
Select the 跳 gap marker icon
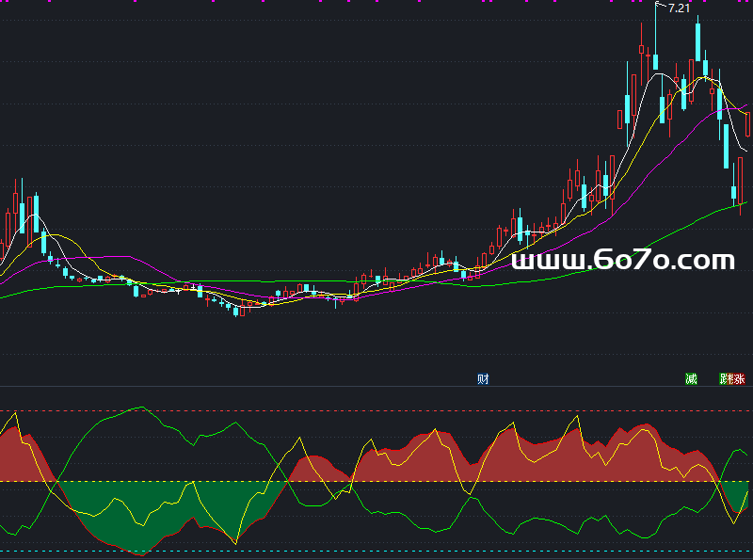(x=726, y=379)
